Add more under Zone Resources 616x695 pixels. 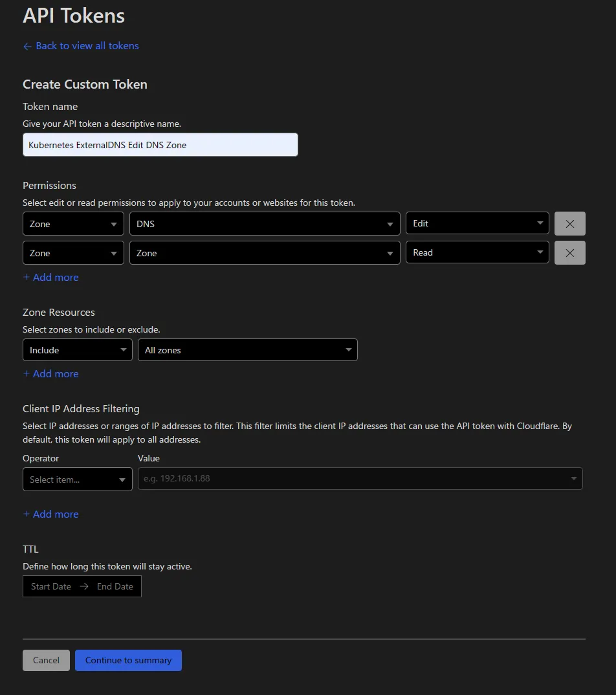pos(51,373)
